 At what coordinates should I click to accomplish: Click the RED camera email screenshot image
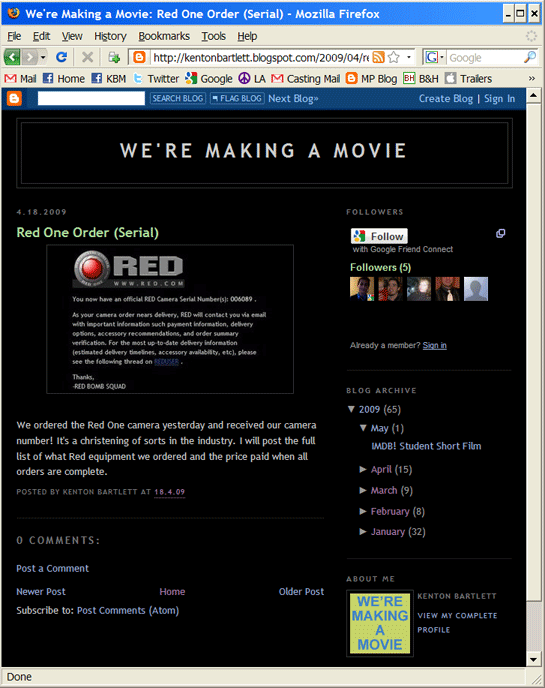tap(170, 319)
